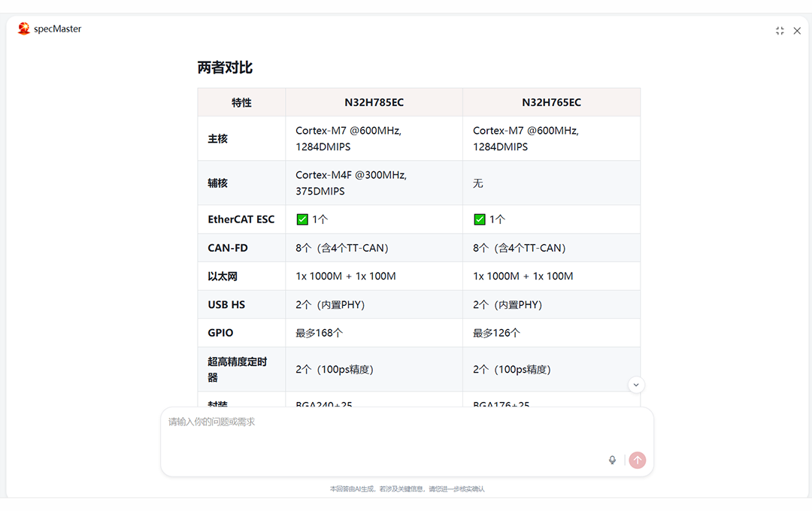Click the 两者对比 heading
This screenshot has height=511, width=812.
point(225,67)
